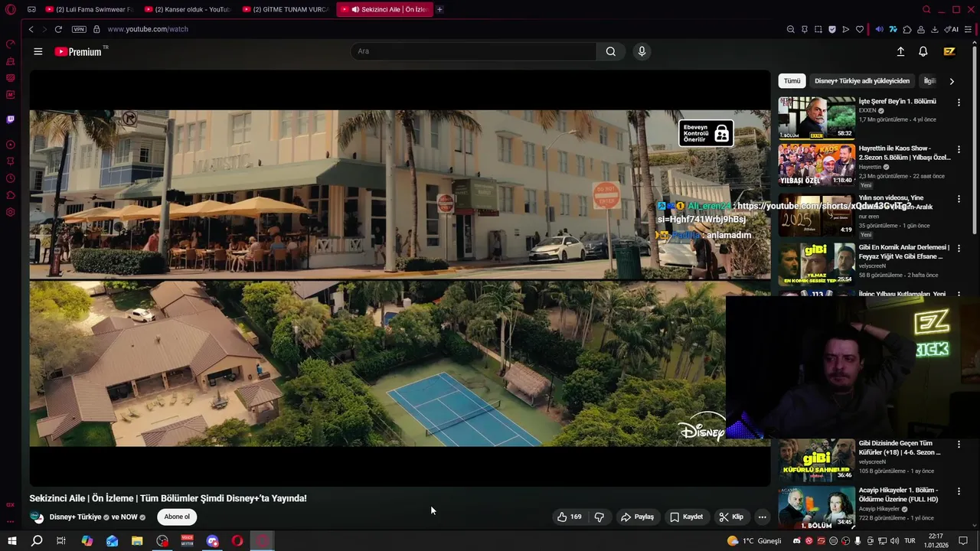Click the Abone ol subscribe button
Image resolution: width=980 pixels, height=551 pixels.
(177, 517)
